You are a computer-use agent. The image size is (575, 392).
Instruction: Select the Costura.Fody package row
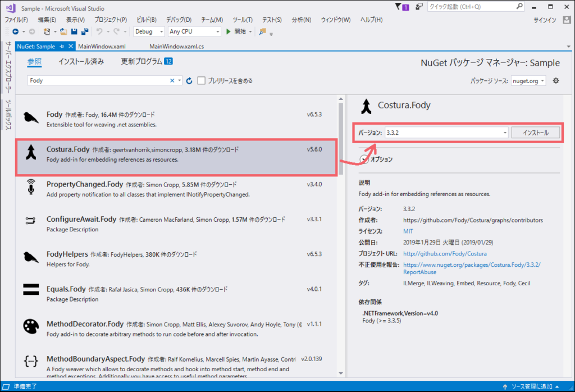[176, 157]
